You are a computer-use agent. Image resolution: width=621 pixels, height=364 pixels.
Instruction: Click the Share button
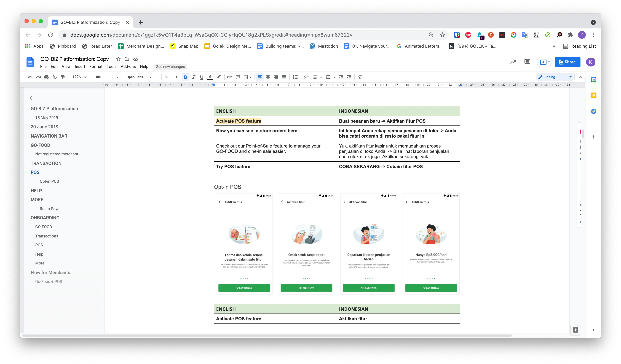click(568, 62)
